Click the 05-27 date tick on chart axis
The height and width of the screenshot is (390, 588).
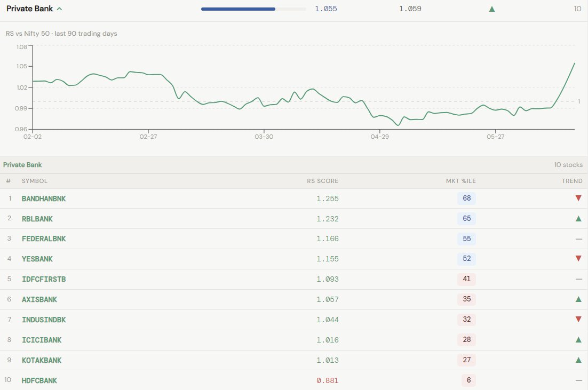[495, 137]
